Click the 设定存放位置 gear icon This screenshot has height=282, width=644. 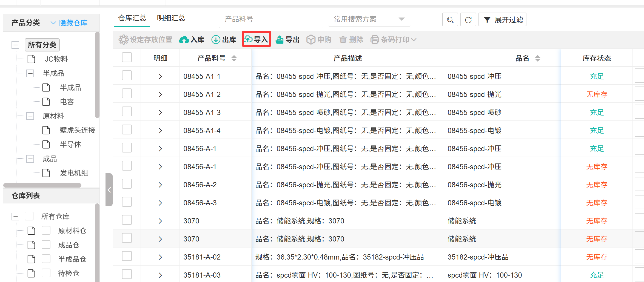123,40
